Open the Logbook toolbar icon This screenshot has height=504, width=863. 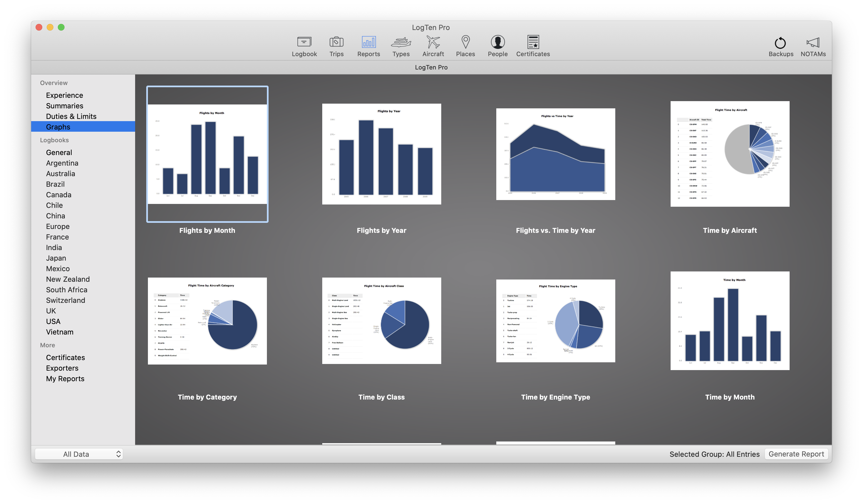pos(304,46)
